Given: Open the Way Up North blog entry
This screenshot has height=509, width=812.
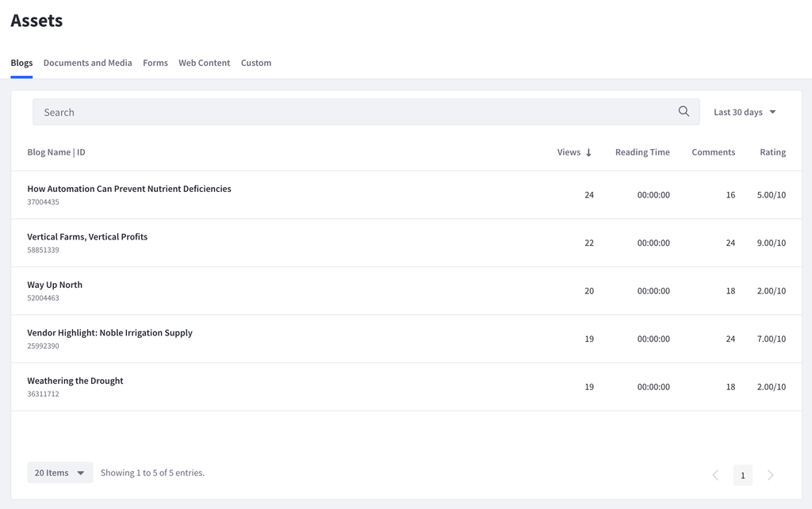Looking at the screenshot, I should (x=54, y=285).
